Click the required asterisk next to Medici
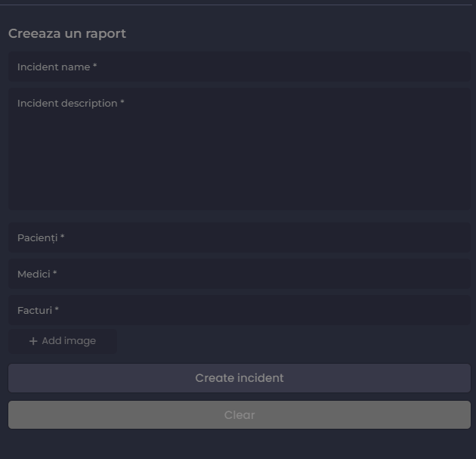The height and width of the screenshot is (459, 476). pos(55,274)
